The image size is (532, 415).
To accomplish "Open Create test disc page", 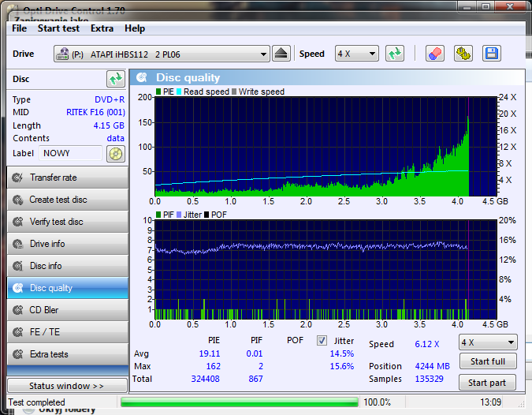I will 68,200.
